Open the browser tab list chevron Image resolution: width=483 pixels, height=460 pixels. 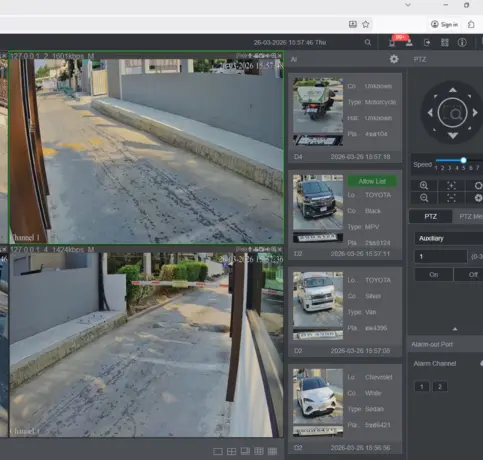408,5
